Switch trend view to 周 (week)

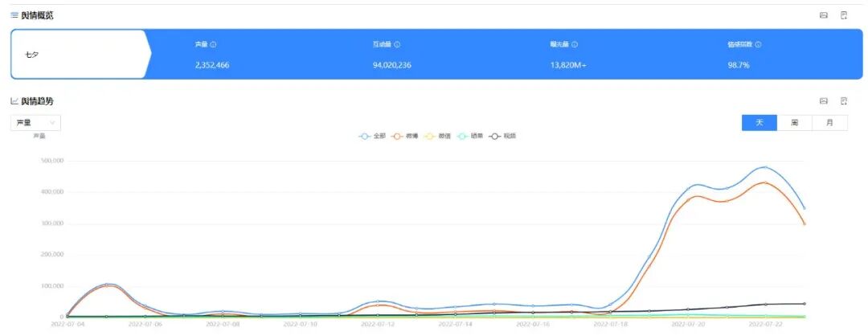pos(794,122)
